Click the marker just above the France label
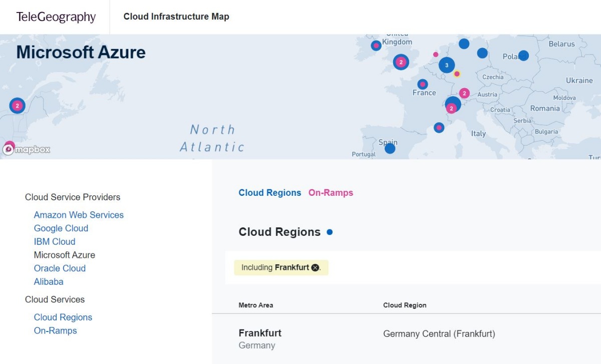 click(x=423, y=84)
